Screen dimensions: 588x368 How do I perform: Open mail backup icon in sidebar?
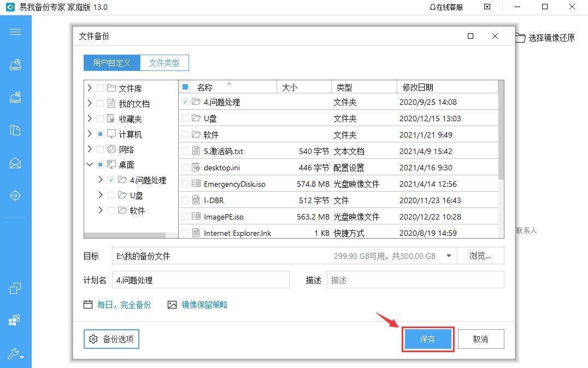pos(15,163)
